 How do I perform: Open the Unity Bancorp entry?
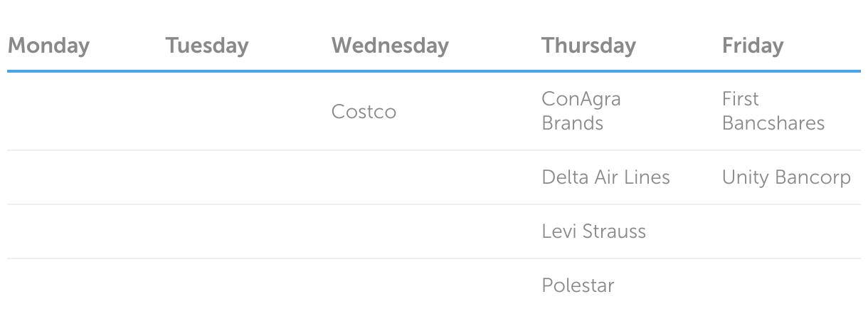click(786, 177)
